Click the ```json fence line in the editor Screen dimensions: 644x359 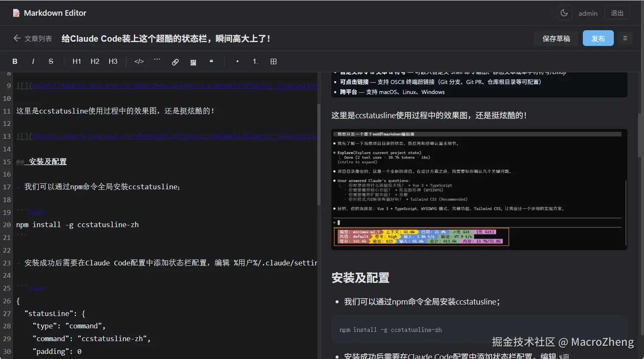[x=30, y=288]
